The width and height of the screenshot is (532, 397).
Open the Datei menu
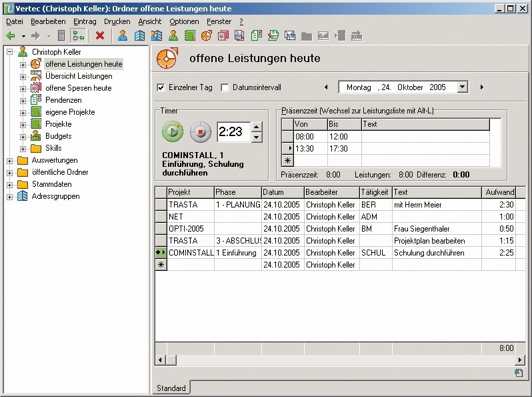[x=15, y=21]
